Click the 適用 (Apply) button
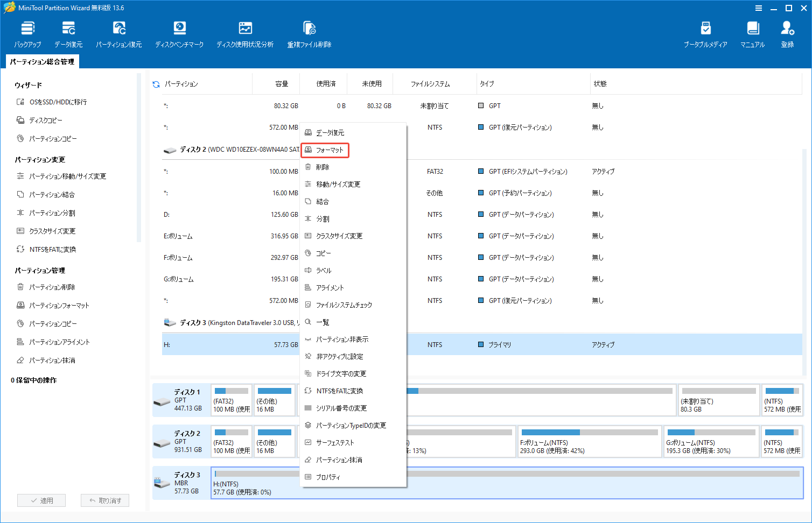 [x=41, y=500]
